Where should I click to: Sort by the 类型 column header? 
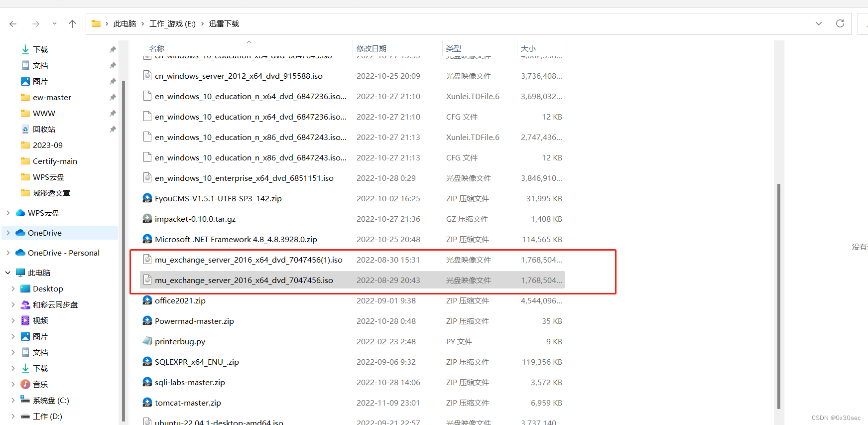pos(454,48)
